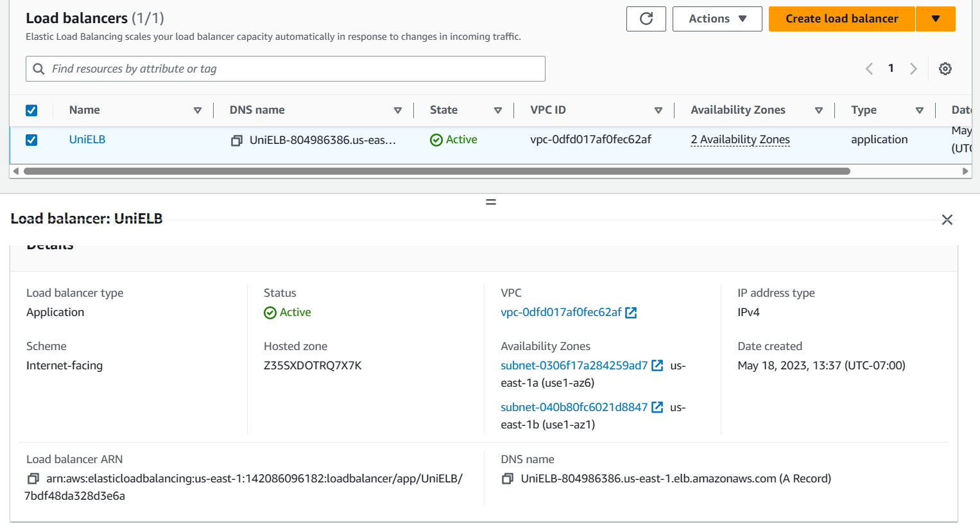Screen dimensions: 980x528
Task: Toggle the select-all checkbox in the header
Action: tap(31, 110)
